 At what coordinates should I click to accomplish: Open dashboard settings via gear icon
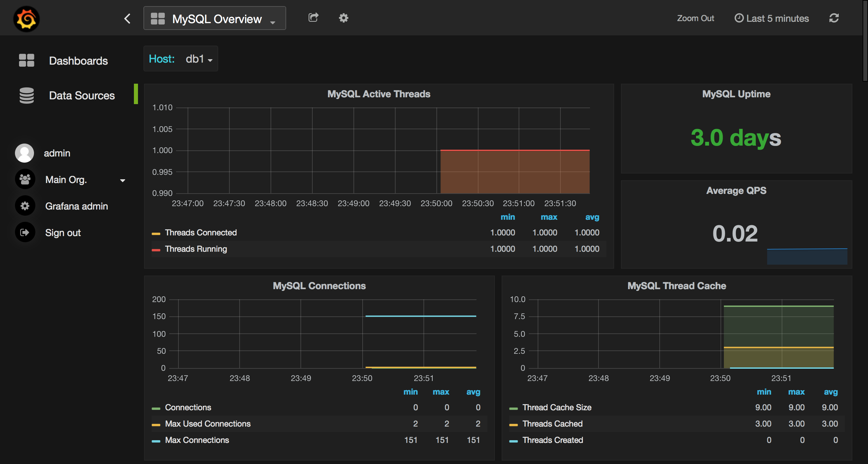tap(343, 18)
